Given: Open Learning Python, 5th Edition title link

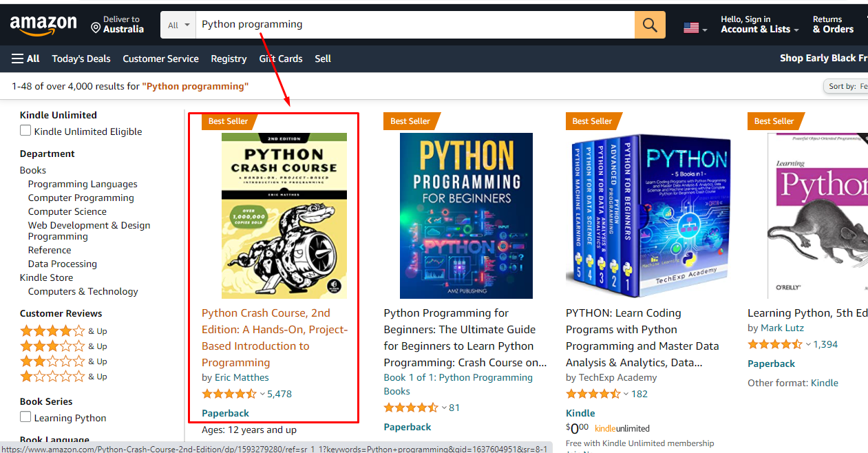Looking at the screenshot, I should (807, 313).
